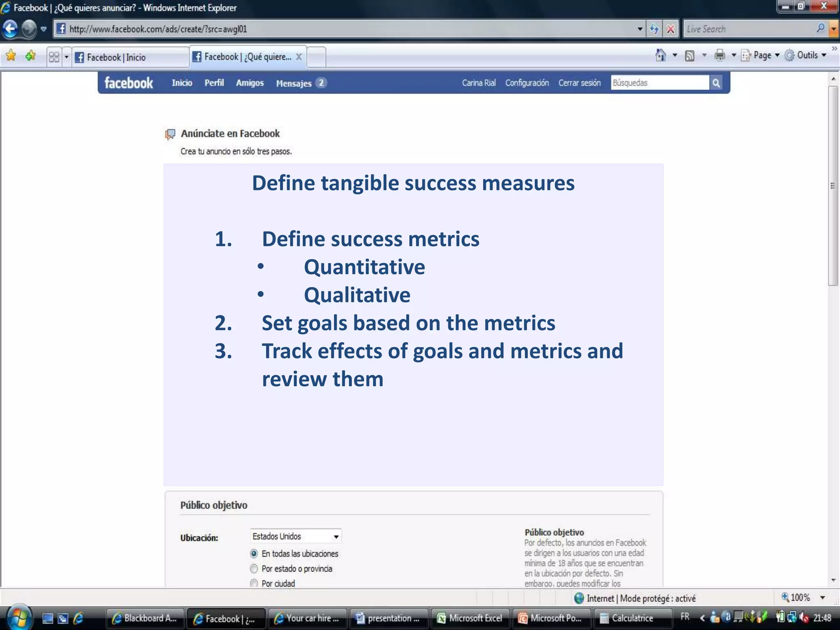Image resolution: width=840 pixels, height=630 pixels.
Task: Click the RSS feeds toolbar icon
Action: click(x=690, y=55)
